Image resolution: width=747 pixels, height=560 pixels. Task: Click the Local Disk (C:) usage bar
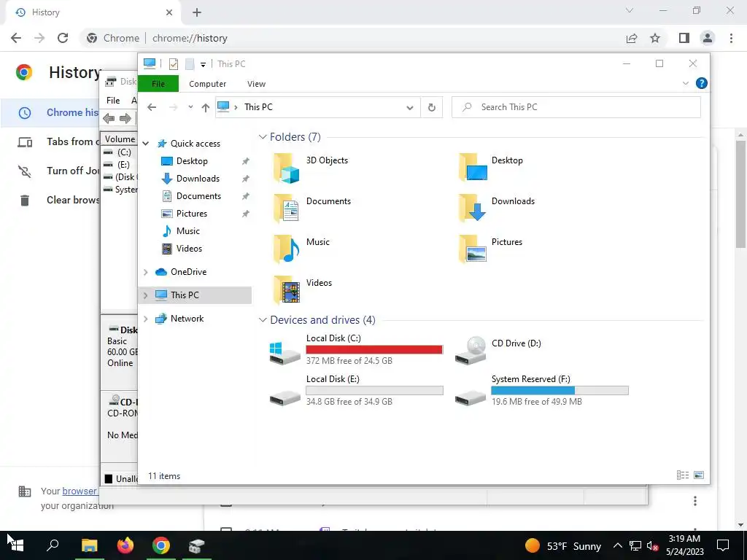pos(374,349)
